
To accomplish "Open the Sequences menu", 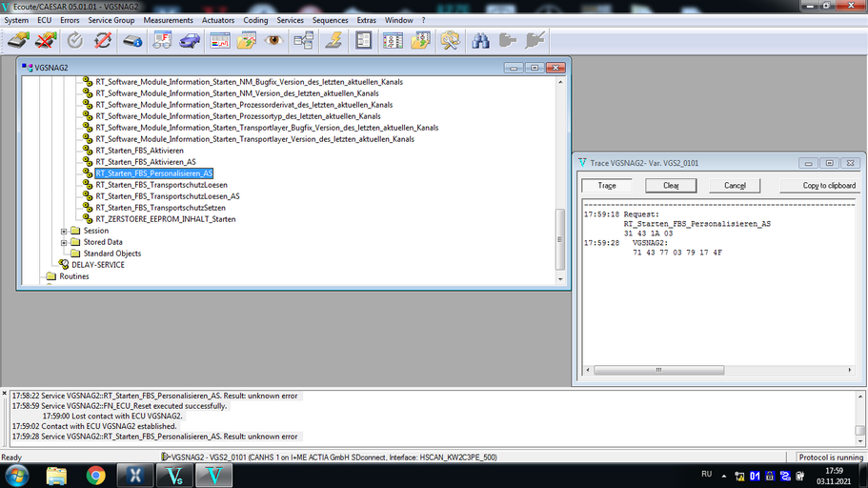I will pyautogui.click(x=331, y=20).
